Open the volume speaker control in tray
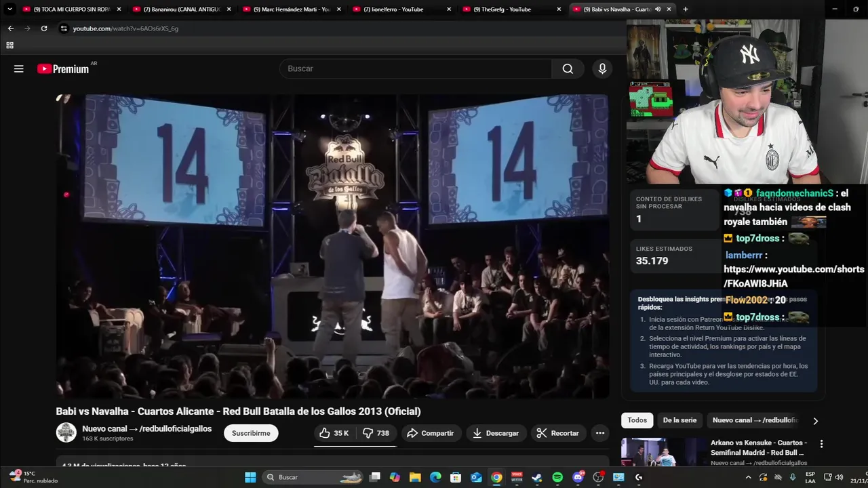The image size is (868, 488). [x=839, y=477]
